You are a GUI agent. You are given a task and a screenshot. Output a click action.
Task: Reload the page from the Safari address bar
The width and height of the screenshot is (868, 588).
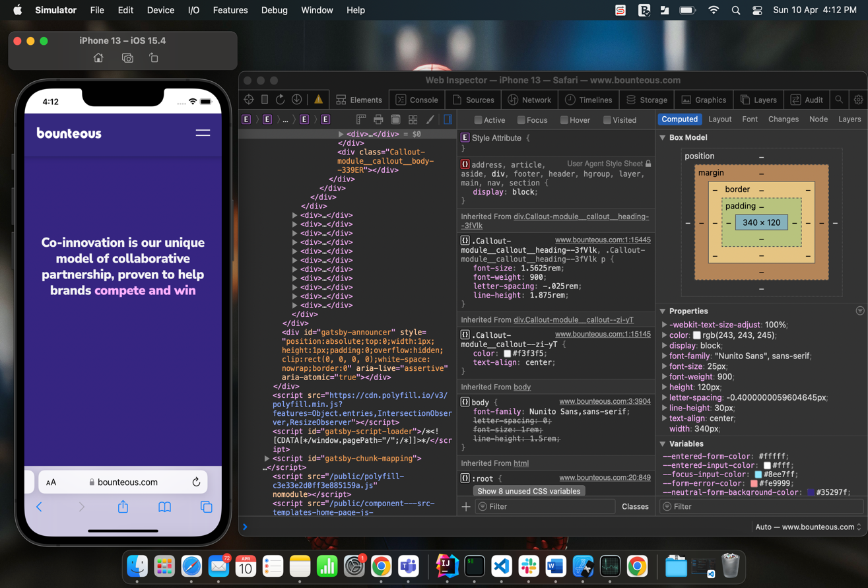196,482
